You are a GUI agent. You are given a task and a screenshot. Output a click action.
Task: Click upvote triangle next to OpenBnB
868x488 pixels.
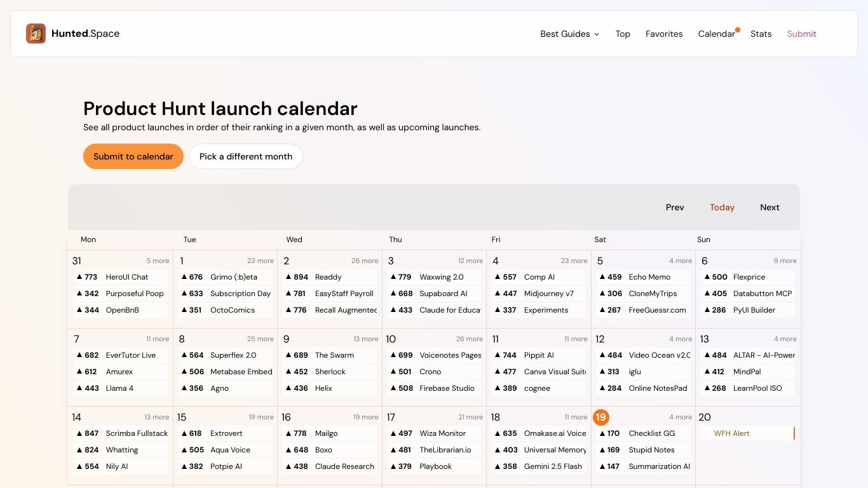pyautogui.click(x=79, y=310)
